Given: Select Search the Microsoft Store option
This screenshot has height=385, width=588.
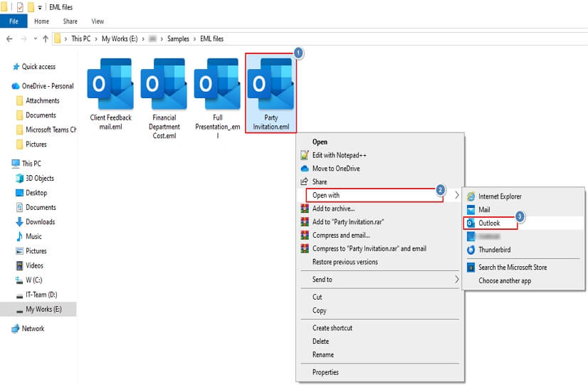Looking at the screenshot, I should point(513,268).
